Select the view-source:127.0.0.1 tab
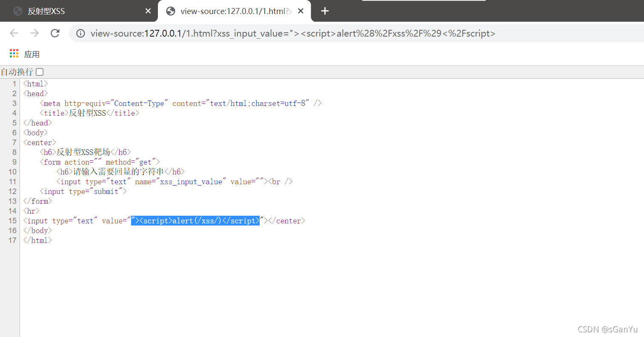The image size is (644, 337). (235, 11)
